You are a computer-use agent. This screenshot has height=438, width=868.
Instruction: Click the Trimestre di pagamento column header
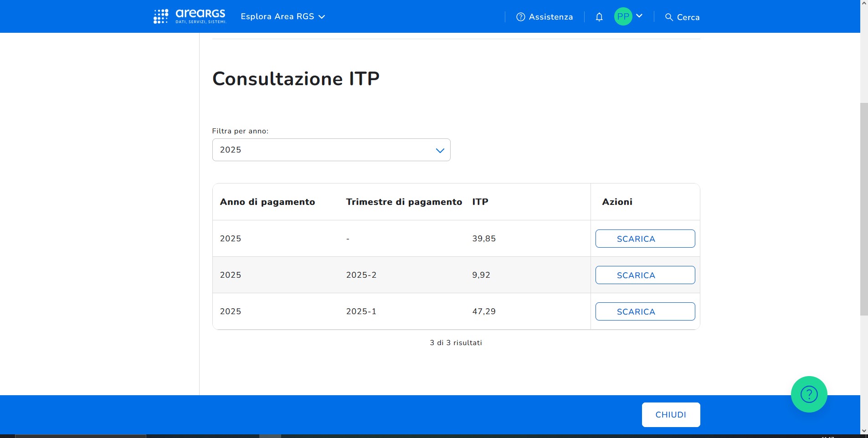(x=404, y=202)
